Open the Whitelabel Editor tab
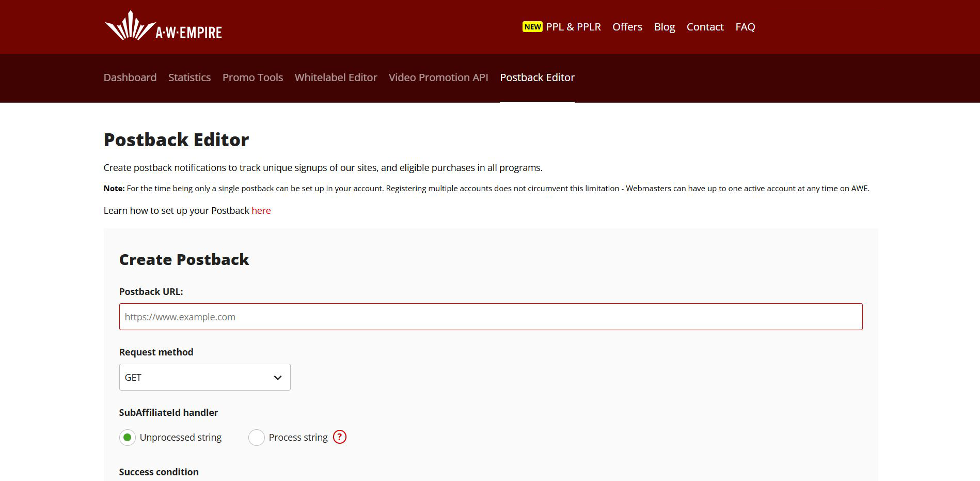This screenshot has width=980, height=481. tap(336, 77)
